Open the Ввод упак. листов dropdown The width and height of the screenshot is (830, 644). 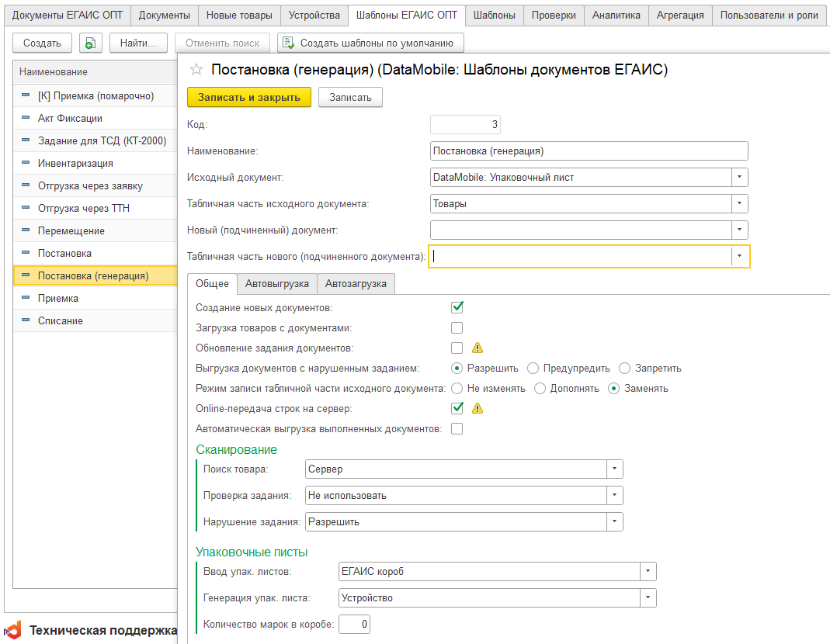coord(648,572)
